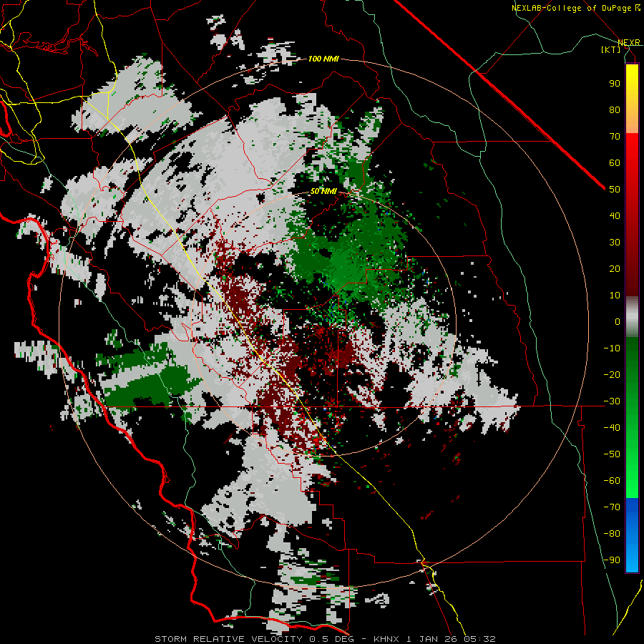Click the -30 value on the velocity scale
644x644 pixels.
[x=612, y=401]
